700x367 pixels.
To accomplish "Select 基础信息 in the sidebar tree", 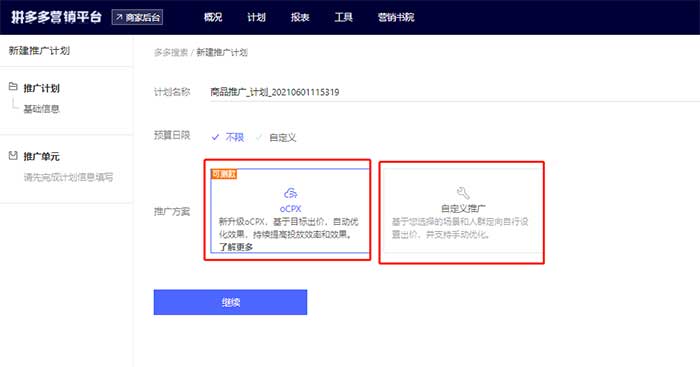I will (42, 109).
